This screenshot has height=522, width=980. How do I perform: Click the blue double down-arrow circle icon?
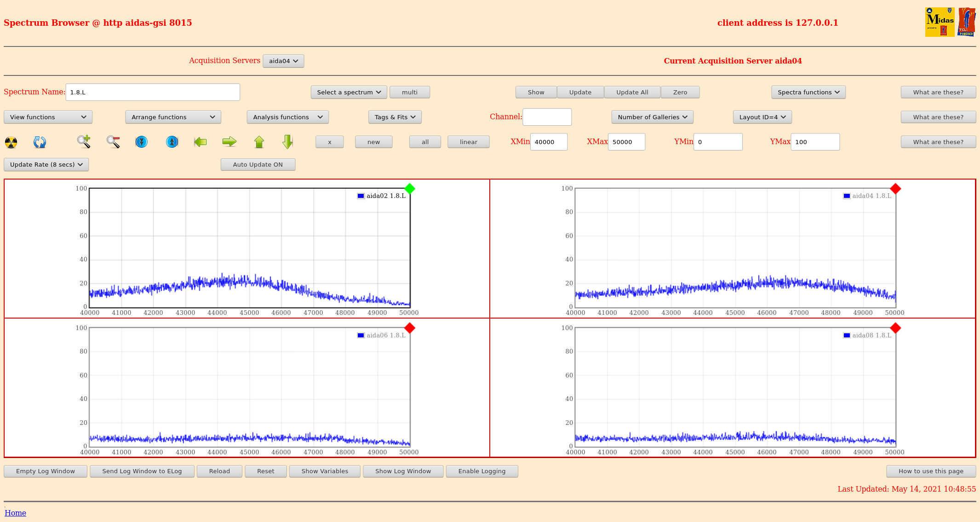[142, 142]
